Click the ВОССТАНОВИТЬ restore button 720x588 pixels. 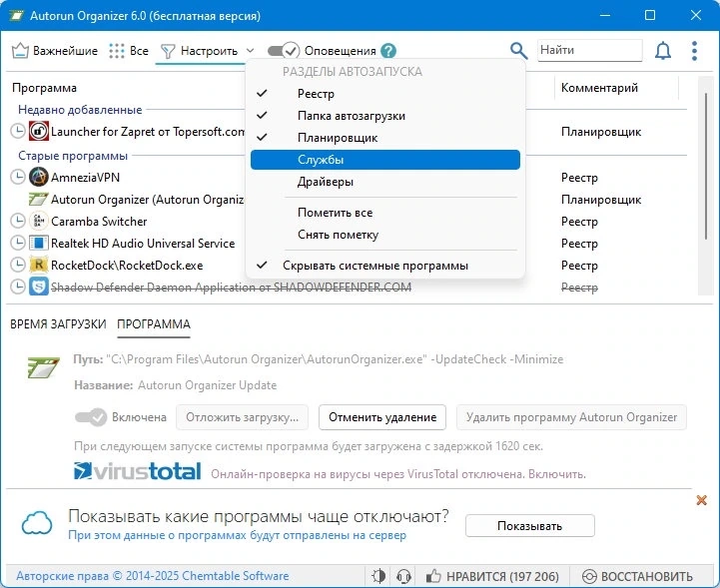637,576
